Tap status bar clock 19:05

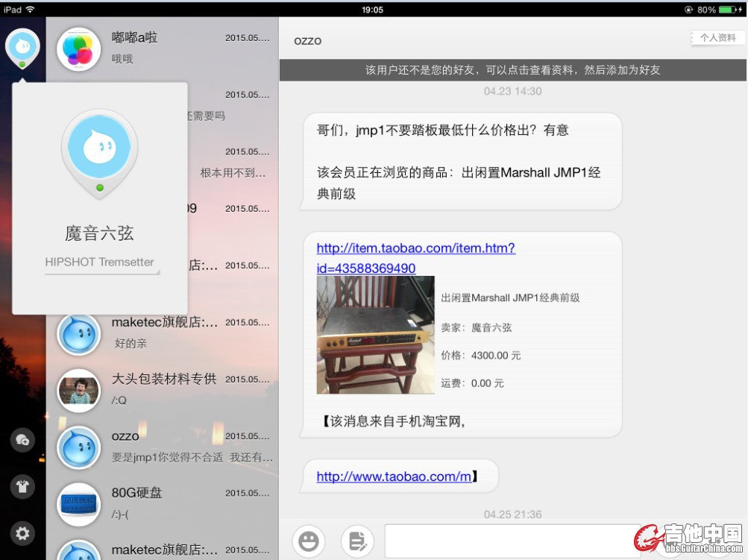point(372,10)
